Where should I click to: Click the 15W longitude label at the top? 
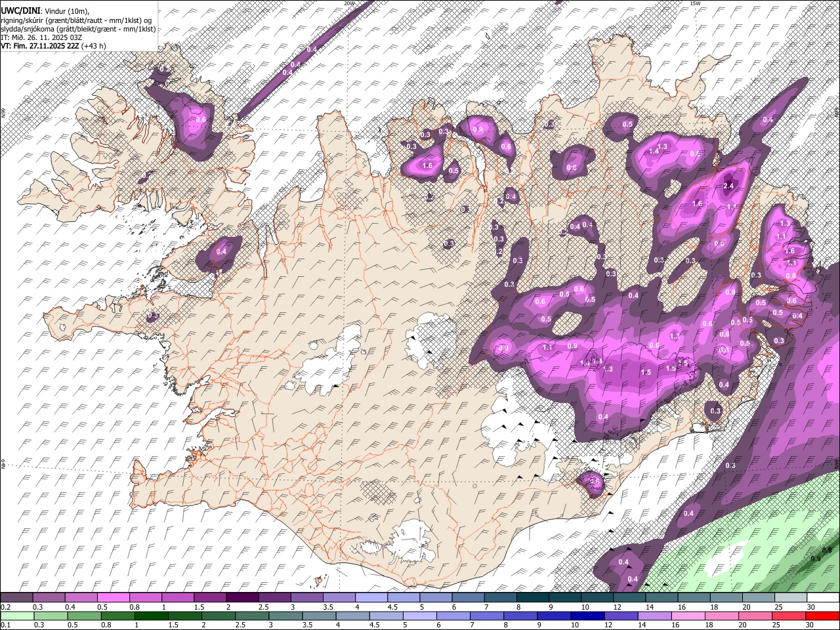click(695, 3)
